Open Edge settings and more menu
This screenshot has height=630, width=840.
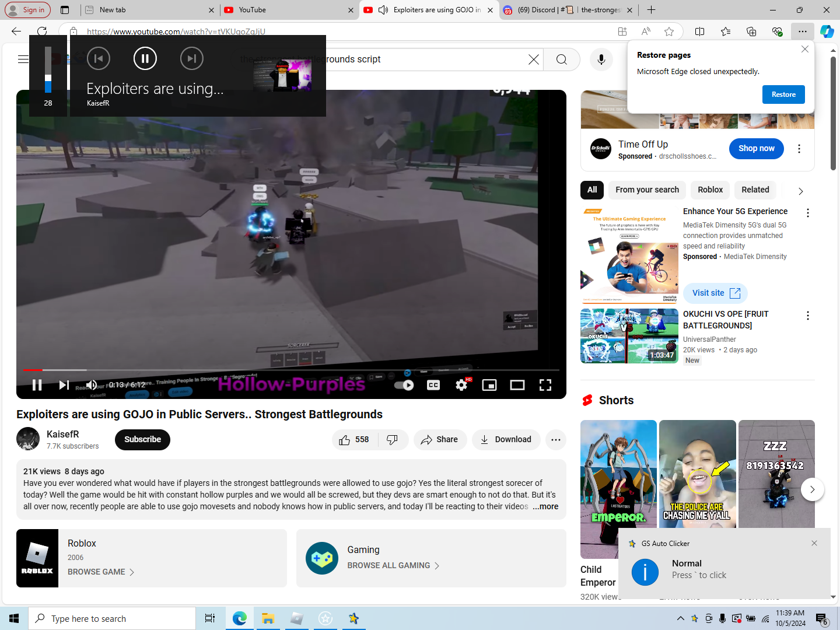803,32
